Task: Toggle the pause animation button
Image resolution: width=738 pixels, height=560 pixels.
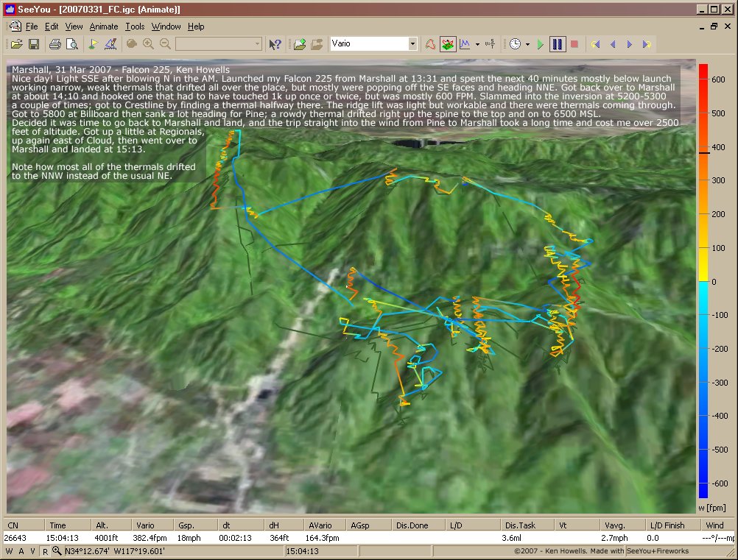Action: [x=558, y=44]
